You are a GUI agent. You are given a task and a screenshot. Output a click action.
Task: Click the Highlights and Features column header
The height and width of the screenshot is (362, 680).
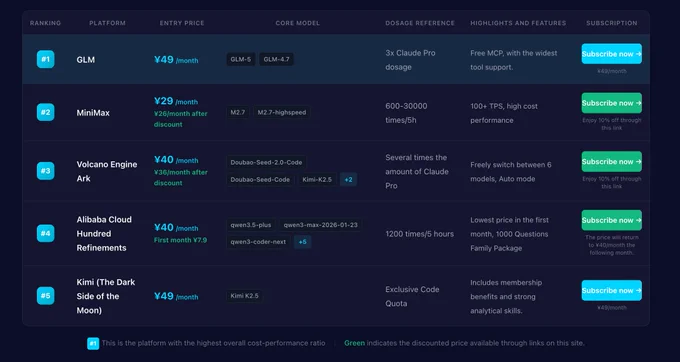518,23
